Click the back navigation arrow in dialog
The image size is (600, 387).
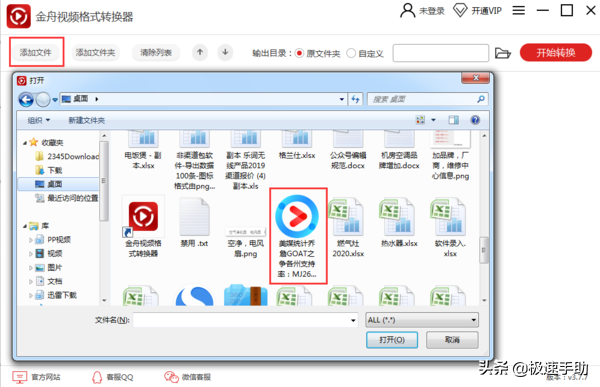pos(26,100)
